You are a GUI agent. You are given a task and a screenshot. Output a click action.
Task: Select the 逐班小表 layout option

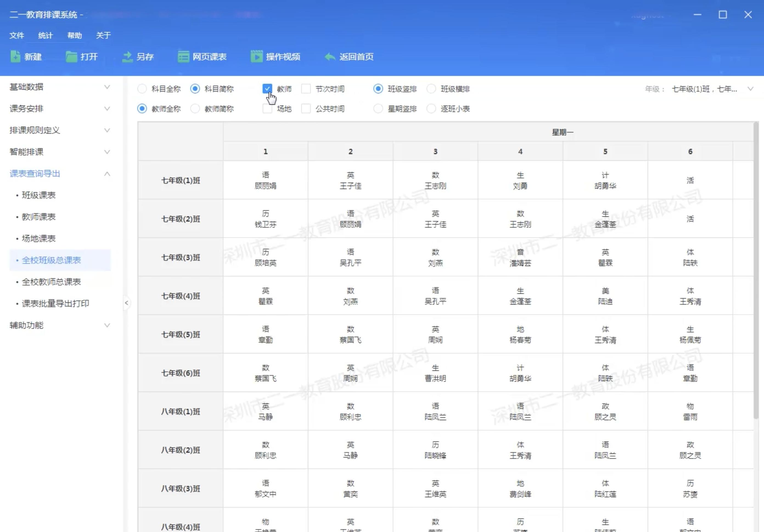(431, 108)
